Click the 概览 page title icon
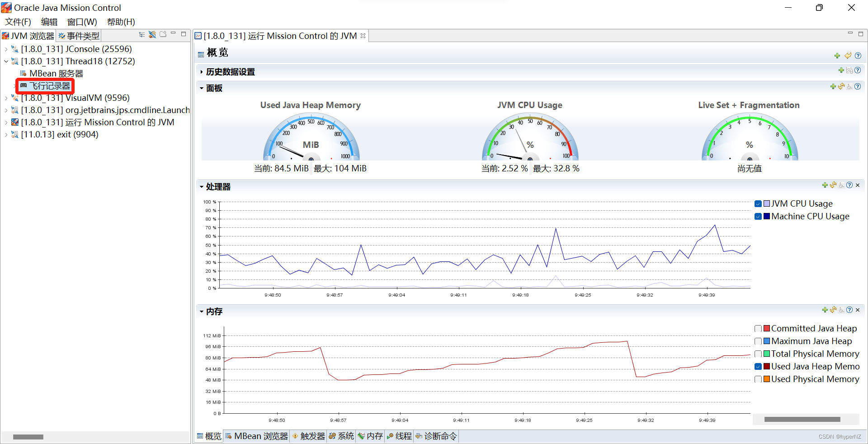868x444 pixels. point(201,54)
